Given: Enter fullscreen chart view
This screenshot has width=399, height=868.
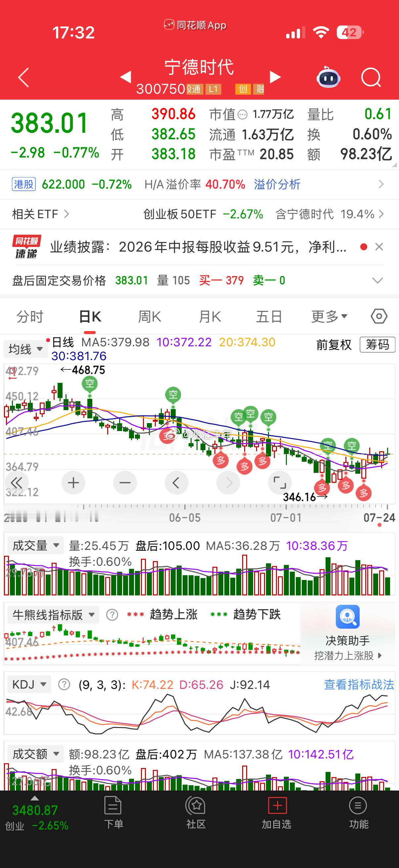Looking at the screenshot, I should coord(280,483).
